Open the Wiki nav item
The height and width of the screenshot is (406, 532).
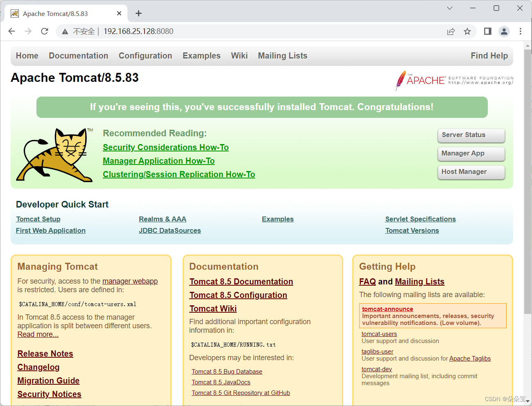click(239, 56)
